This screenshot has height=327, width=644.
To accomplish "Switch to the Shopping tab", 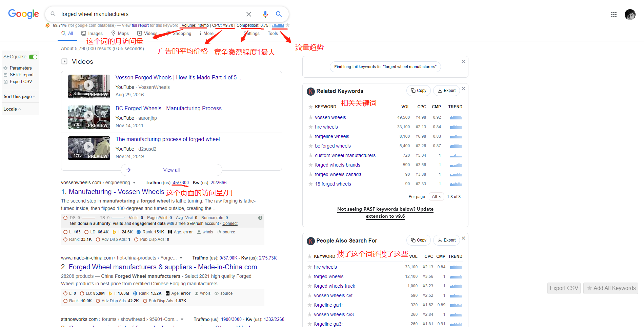I will point(179,34).
